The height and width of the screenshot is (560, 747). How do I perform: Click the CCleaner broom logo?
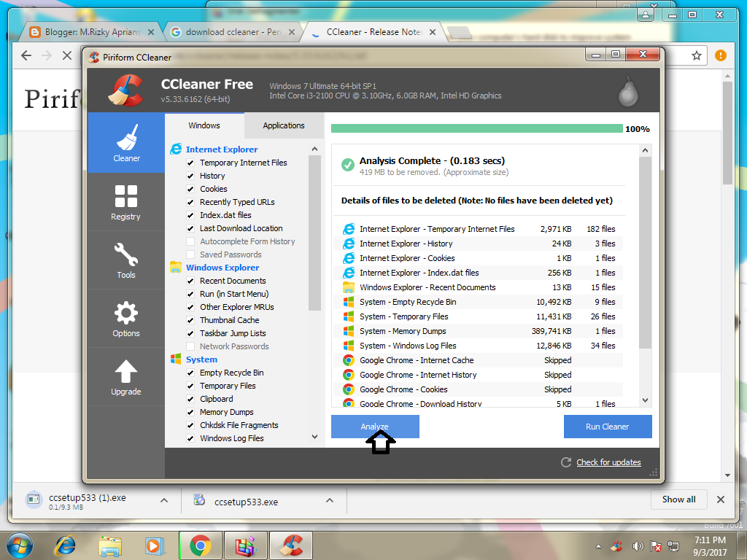[x=126, y=90]
